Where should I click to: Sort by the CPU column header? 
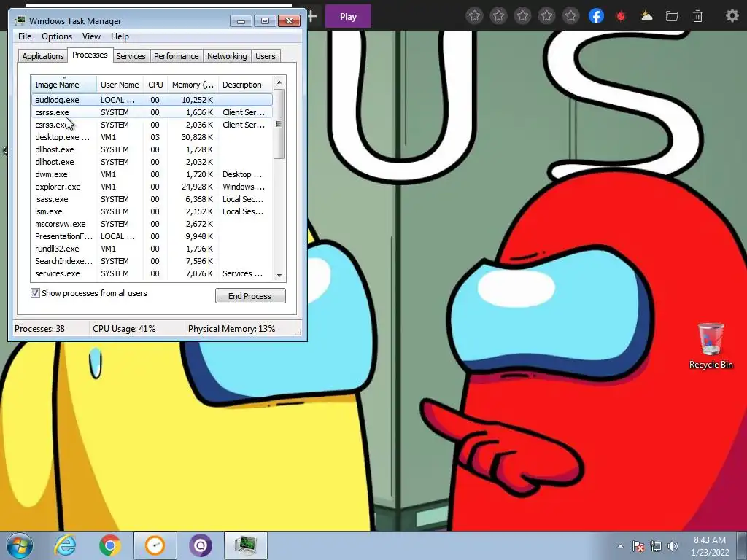[155, 85]
